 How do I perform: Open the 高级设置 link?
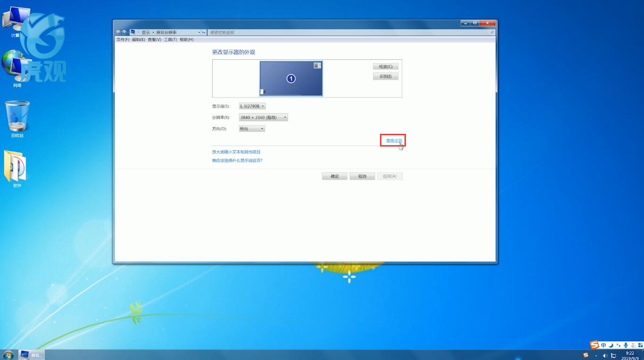[x=394, y=140]
